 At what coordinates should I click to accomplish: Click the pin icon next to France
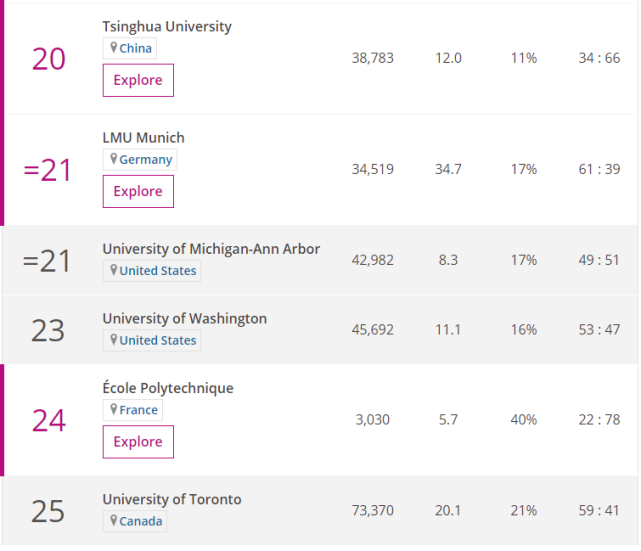coord(114,410)
